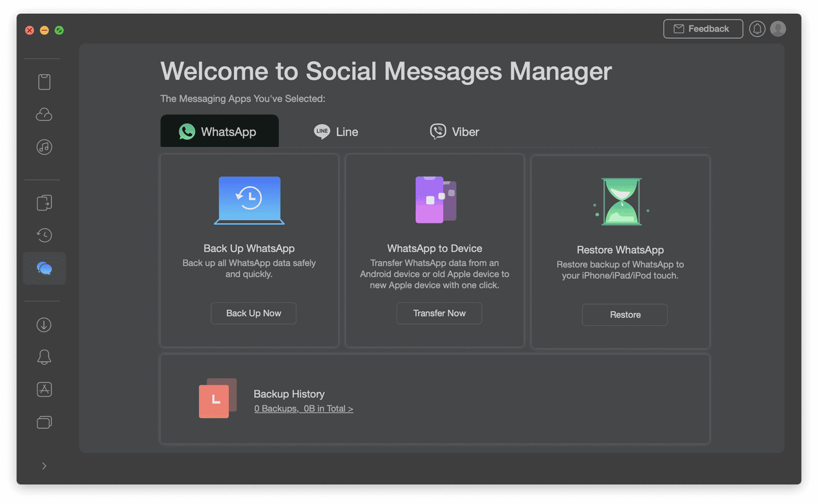
Task: Select the Social Messages Manager chat icon
Action: click(44, 268)
